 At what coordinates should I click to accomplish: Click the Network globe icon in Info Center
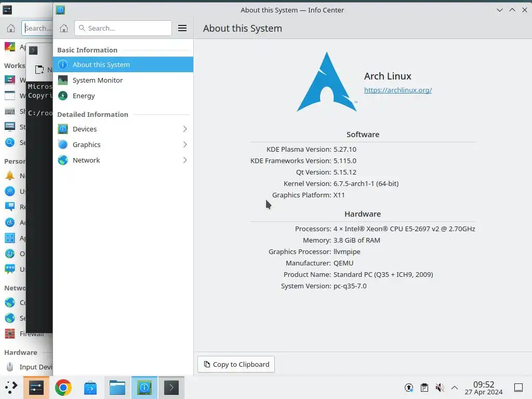pos(63,160)
